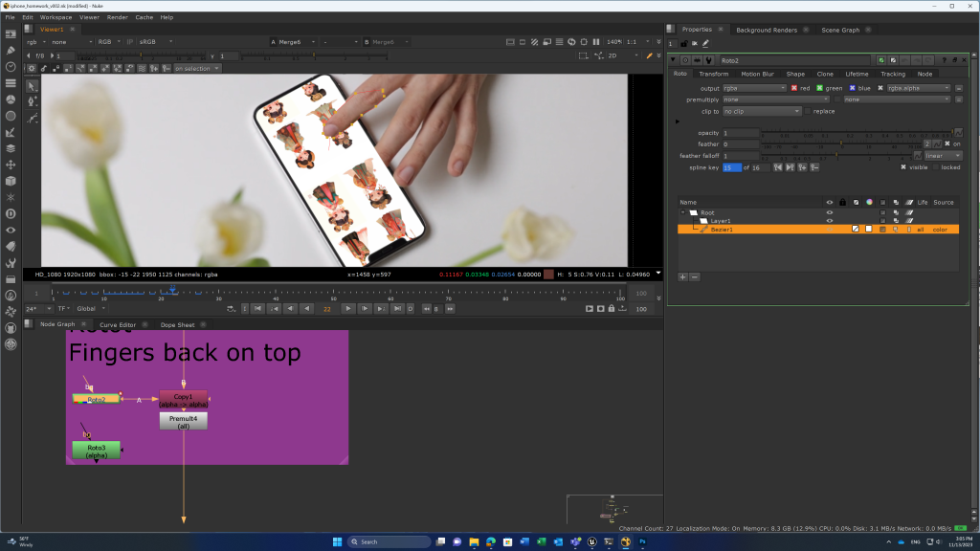Screen dimensions: 980x551
Task: Toggle the green channel checkbox
Action: pyautogui.click(x=819, y=88)
